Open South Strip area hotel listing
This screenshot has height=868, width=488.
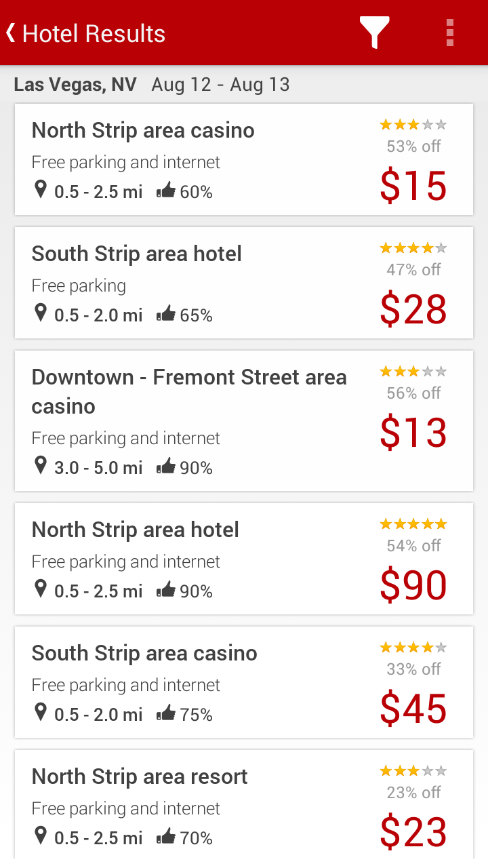click(x=137, y=254)
